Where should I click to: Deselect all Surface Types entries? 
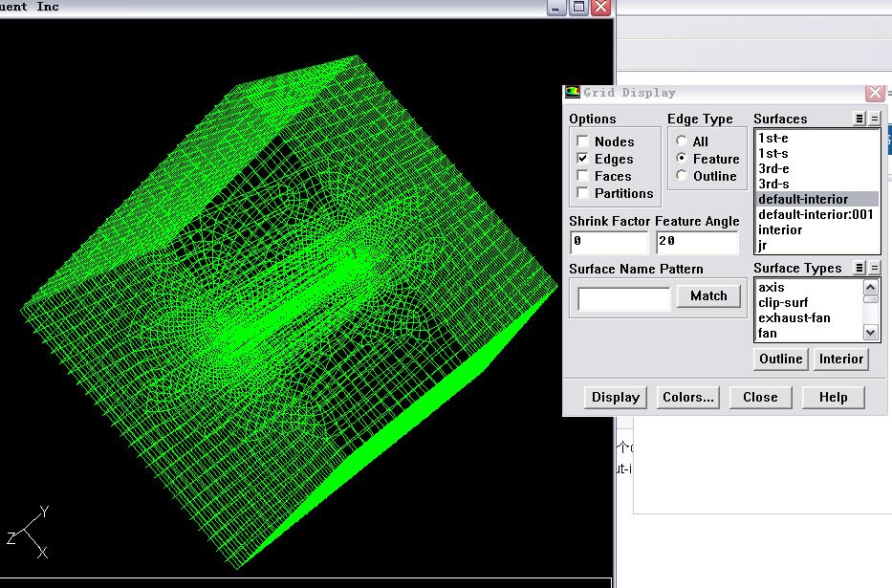point(874,268)
